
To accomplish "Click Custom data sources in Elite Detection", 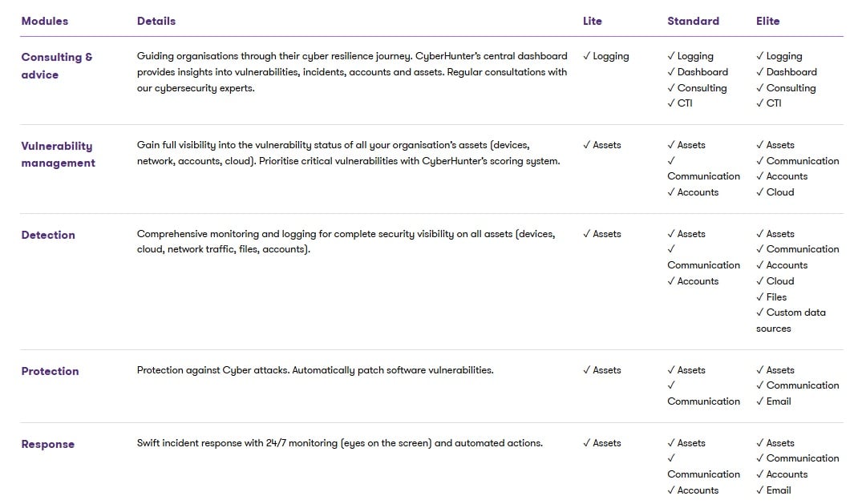I will point(791,320).
